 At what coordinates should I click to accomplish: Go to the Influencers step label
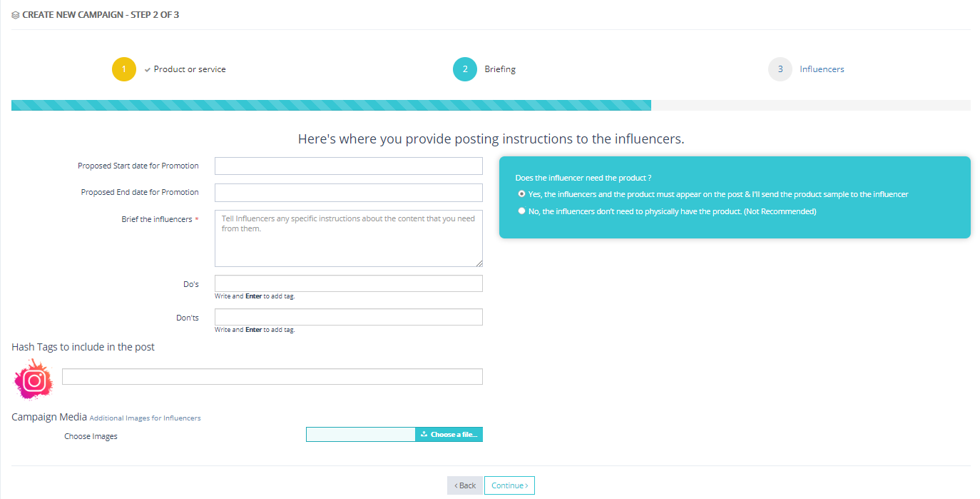click(822, 69)
